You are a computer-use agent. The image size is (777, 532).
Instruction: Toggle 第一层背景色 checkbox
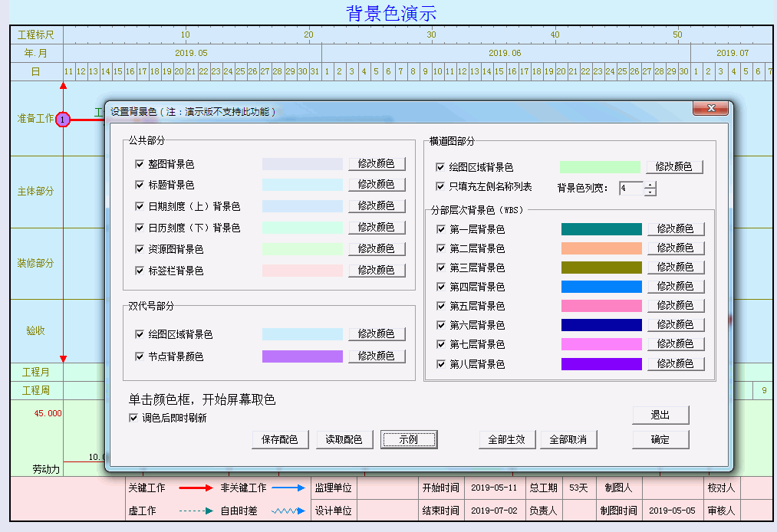[440, 229]
